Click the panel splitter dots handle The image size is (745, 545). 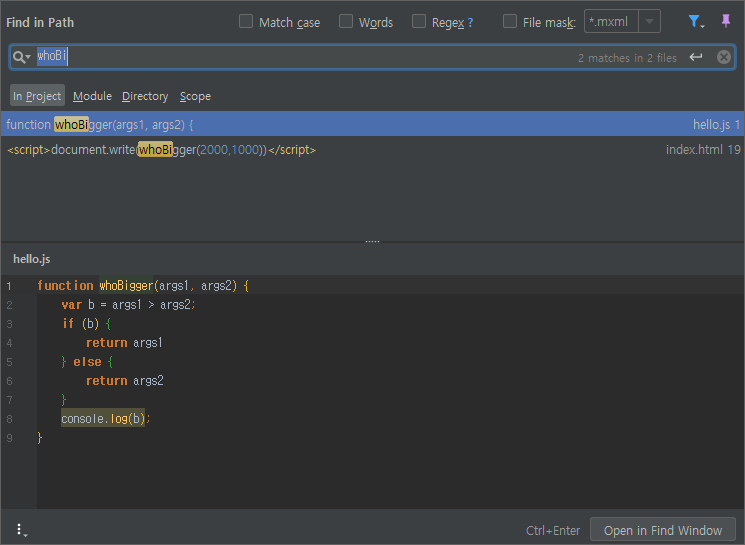[372, 241]
